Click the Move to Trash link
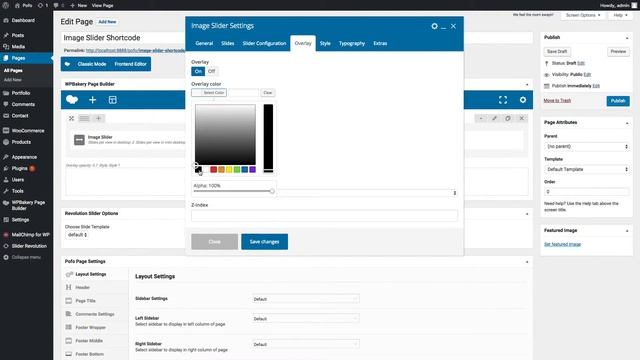Viewport: 640px width, 360px height. pos(557,100)
